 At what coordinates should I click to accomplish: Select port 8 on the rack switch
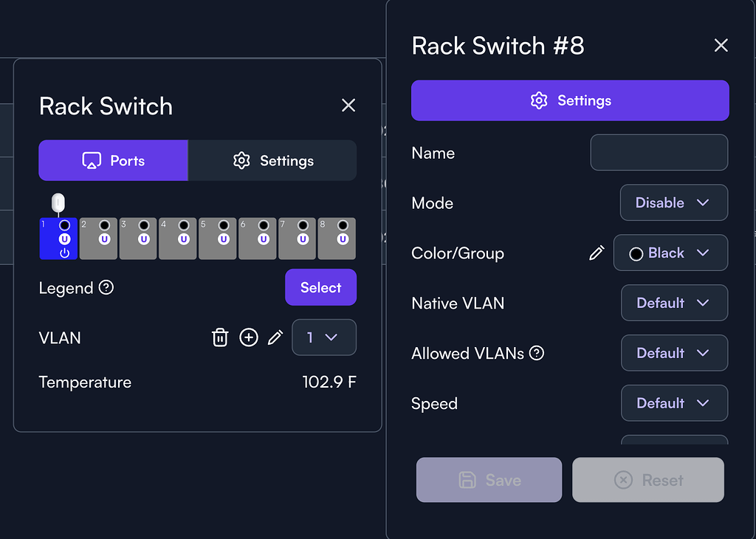[337, 238]
